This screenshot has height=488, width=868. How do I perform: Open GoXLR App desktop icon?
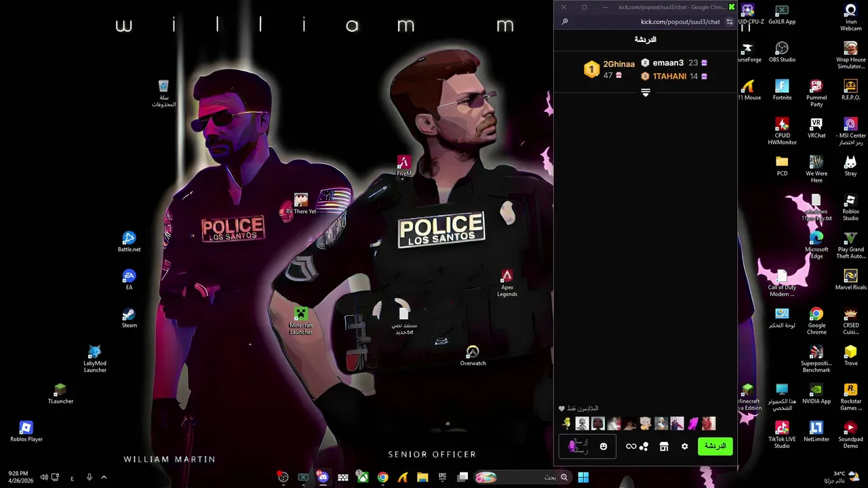782,14
